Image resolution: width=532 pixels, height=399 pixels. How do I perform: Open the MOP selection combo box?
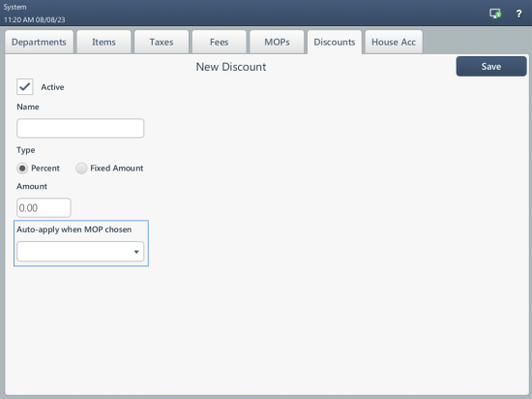click(x=80, y=252)
